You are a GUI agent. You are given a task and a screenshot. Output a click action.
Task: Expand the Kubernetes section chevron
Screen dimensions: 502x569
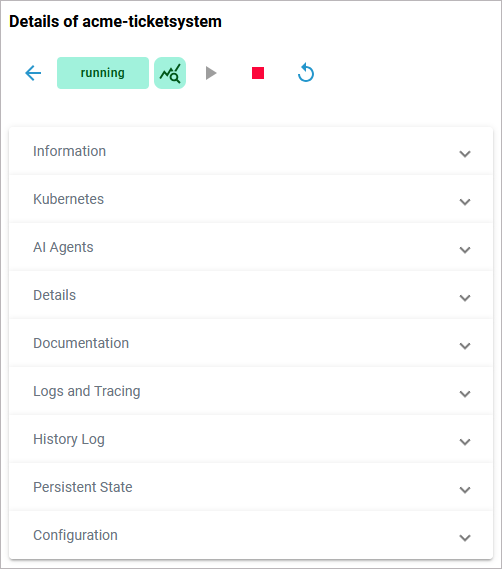point(465,202)
